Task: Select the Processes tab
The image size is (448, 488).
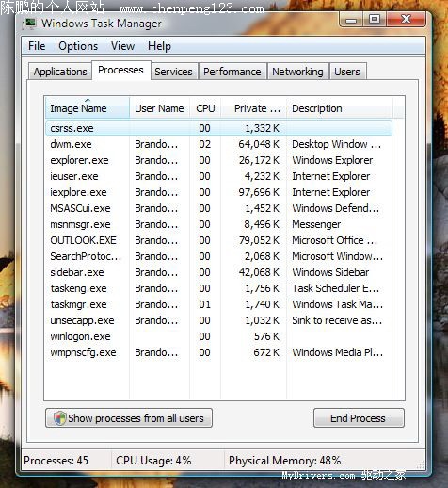Action: (x=120, y=70)
